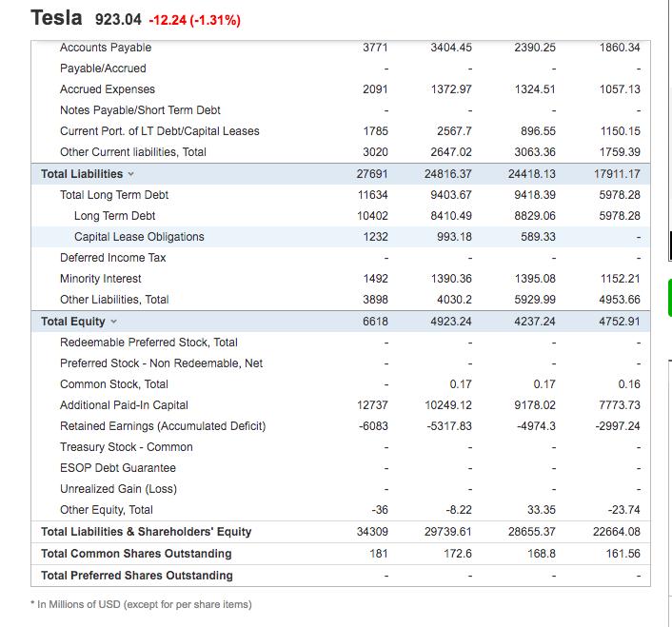Click Total Common Shares Outstanding label
The width and height of the screenshot is (672, 627).
136,554
